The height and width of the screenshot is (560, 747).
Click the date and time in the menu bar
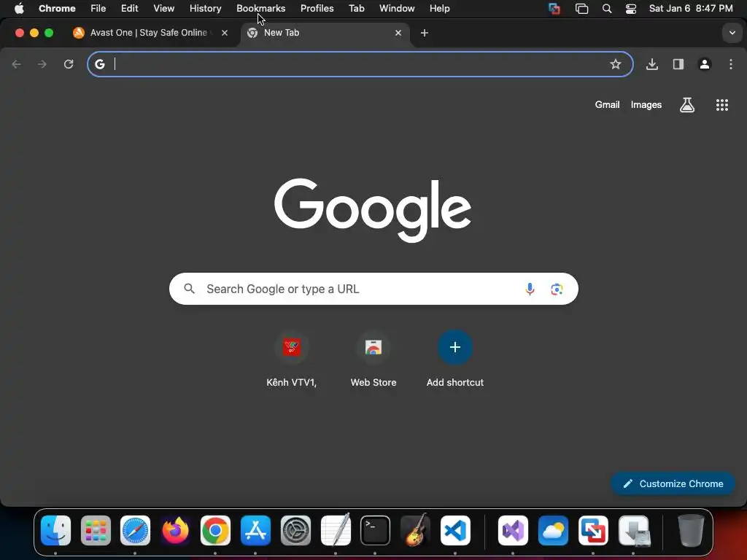pyautogui.click(x=691, y=9)
